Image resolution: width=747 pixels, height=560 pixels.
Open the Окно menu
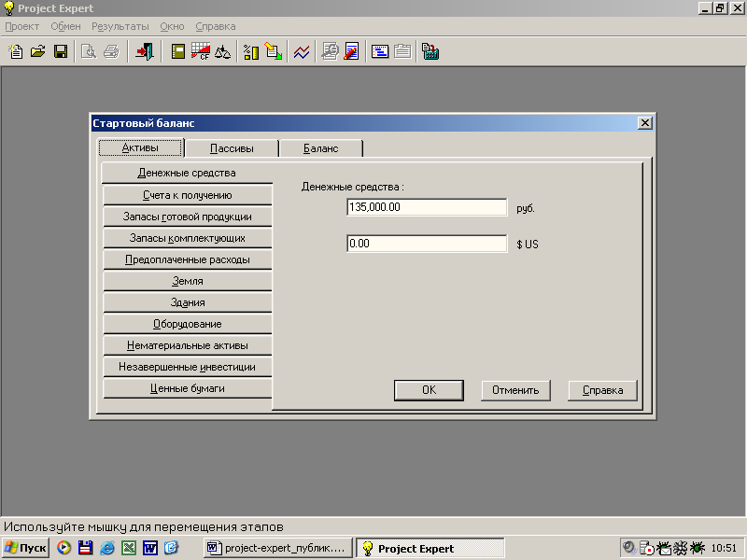tap(172, 27)
